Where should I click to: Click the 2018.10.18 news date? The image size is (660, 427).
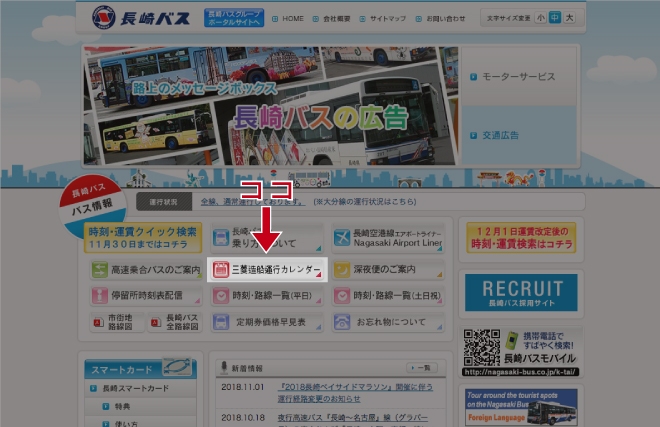243,417
